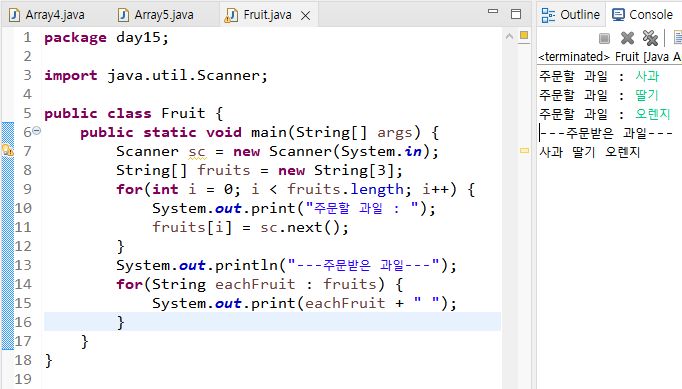Image resolution: width=682 pixels, height=389 pixels.
Task: Maximize the editor area
Action: point(516,14)
